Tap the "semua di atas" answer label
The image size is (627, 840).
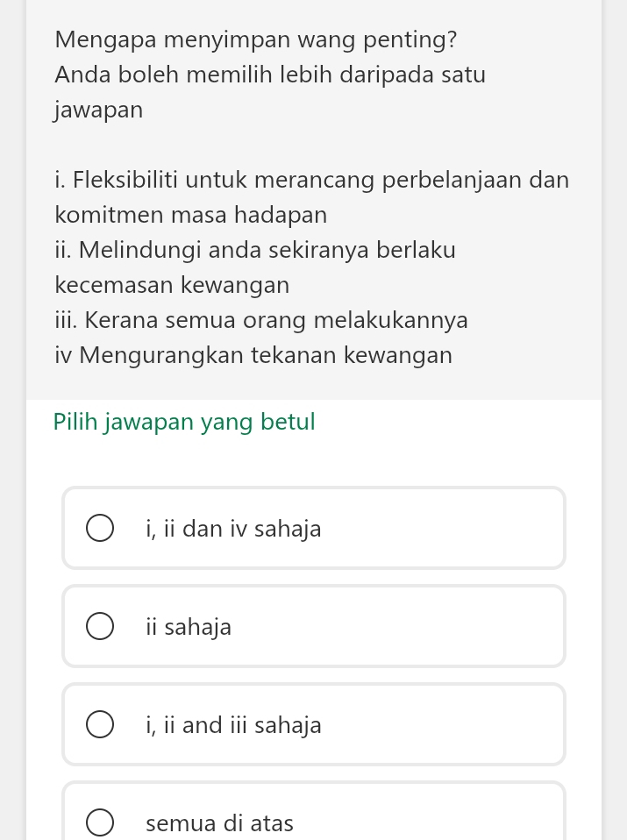(x=219, y=823)
